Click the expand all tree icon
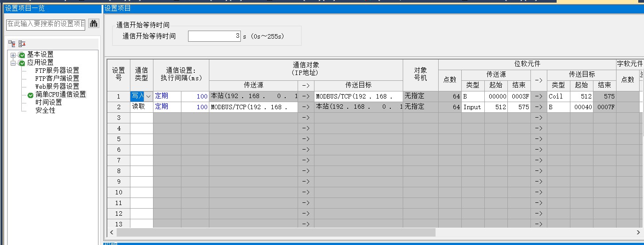The height and width of the screenshot is (245, 644). click(12, 43)
